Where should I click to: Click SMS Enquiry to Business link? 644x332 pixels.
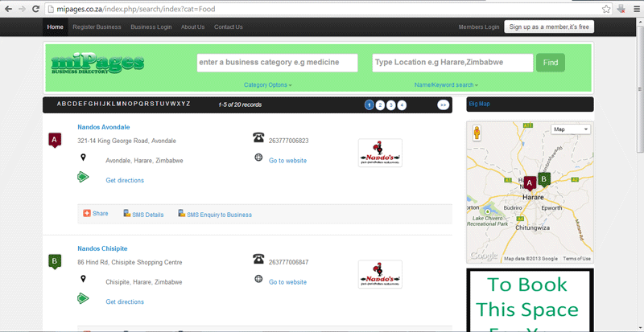(219, 215)
